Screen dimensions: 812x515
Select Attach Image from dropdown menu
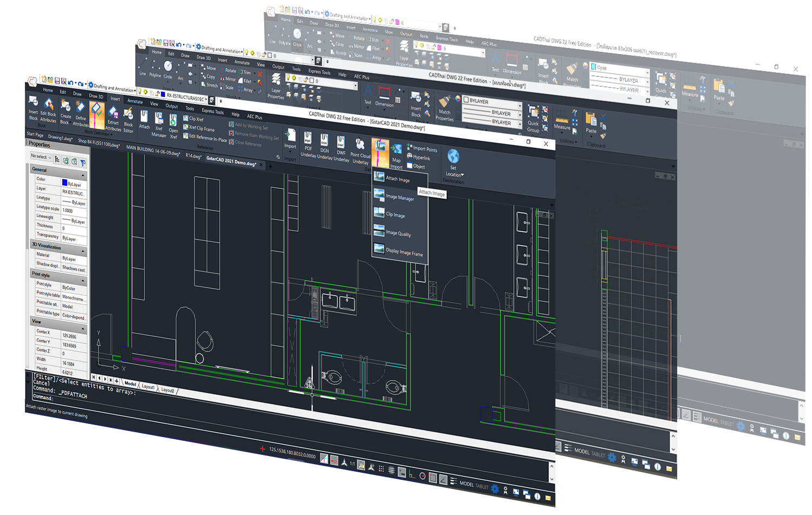pos(400,179)
